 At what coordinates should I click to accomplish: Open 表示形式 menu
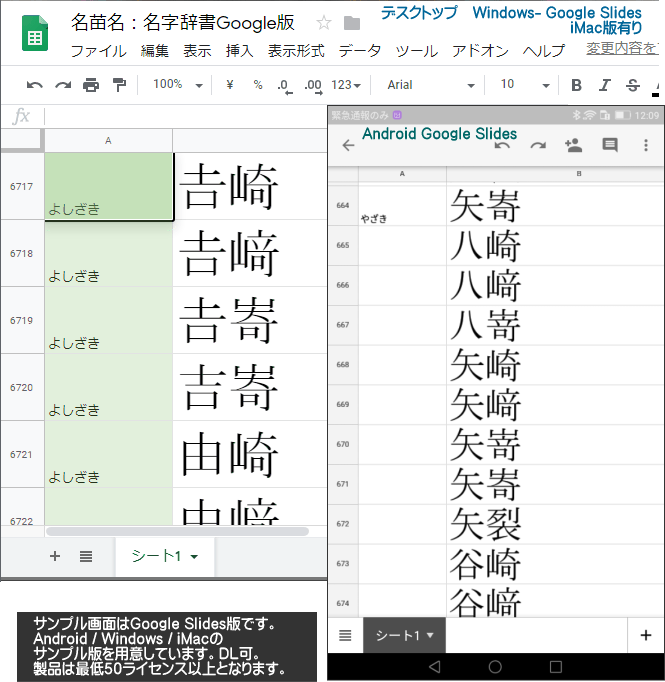296,51
